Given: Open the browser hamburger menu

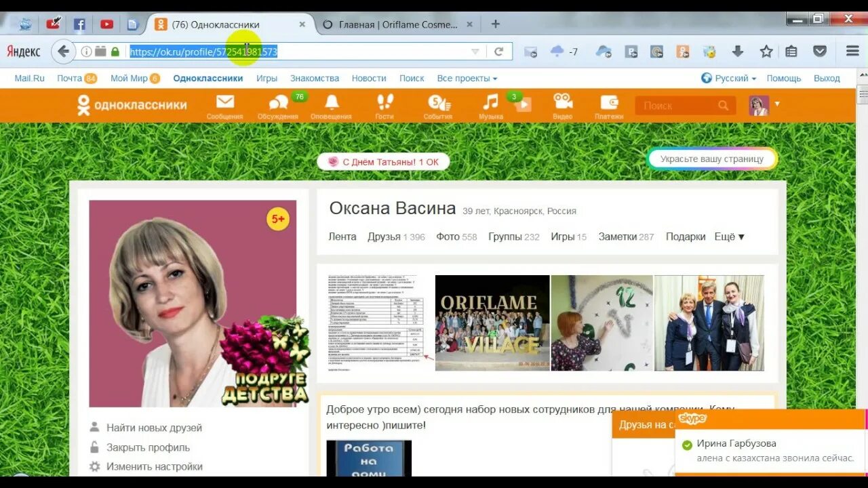Looking at the screenshot, I should [x=852, y=51].
